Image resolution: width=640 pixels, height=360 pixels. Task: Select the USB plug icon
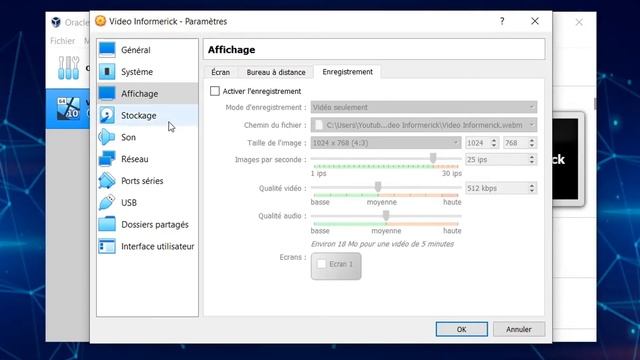107,202
